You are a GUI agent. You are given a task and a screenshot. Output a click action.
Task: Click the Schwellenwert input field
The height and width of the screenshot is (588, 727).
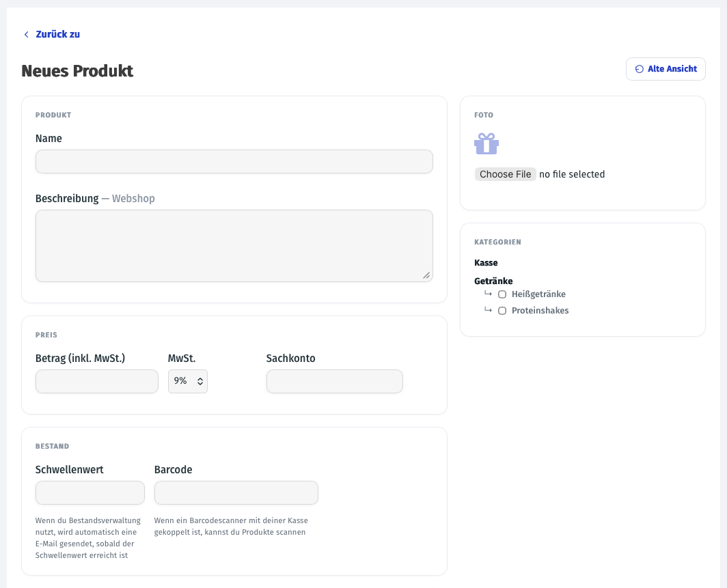click(90, 492)
